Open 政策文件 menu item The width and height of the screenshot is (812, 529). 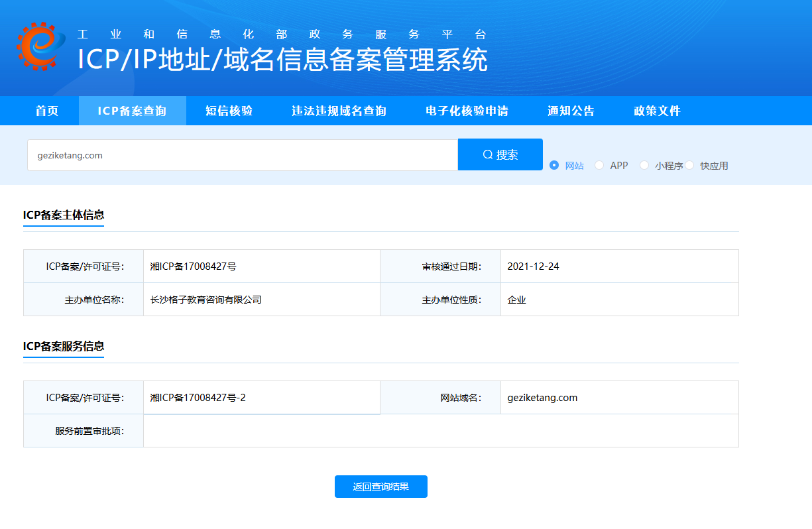click(658, 111)
